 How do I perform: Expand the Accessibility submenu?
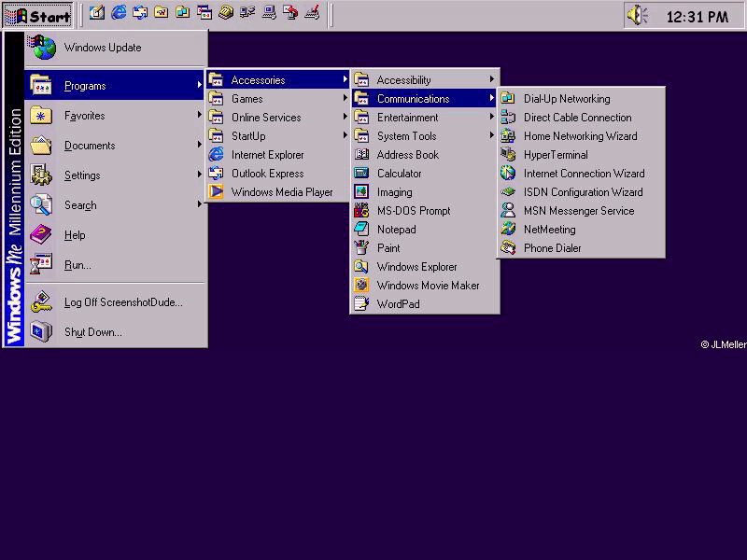[426, 79]
